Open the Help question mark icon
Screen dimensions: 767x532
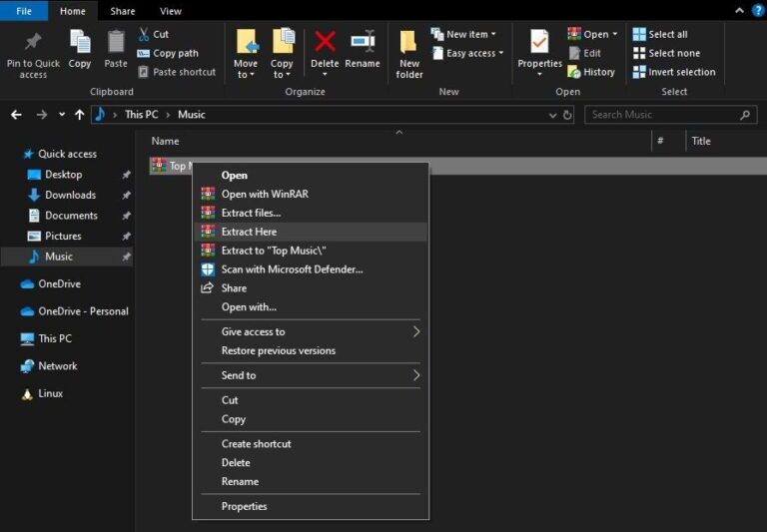tap(758, 11)
